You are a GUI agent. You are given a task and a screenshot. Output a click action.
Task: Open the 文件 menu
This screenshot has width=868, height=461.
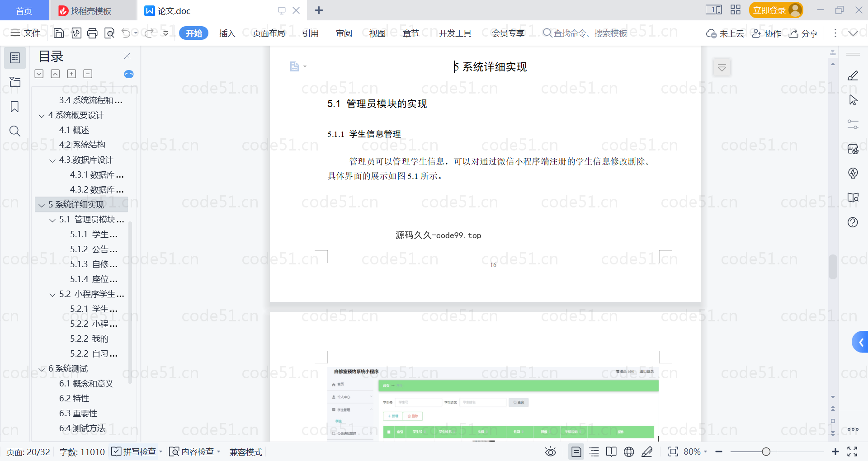point(25,33)
